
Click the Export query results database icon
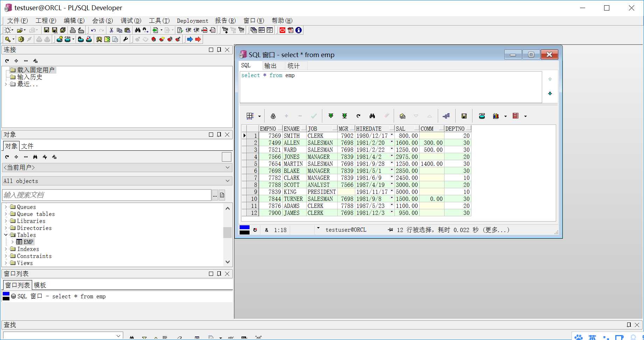[x=482, y=116]
